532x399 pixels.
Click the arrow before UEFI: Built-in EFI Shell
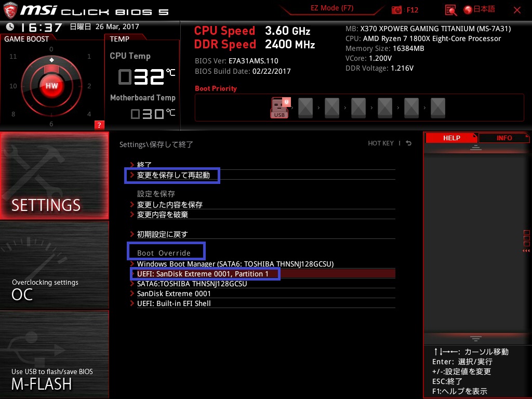coord(132,303)
